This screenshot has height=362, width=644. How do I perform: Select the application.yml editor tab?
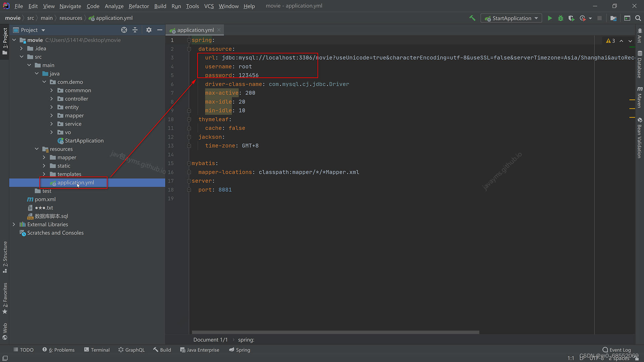tap(195, 30)
